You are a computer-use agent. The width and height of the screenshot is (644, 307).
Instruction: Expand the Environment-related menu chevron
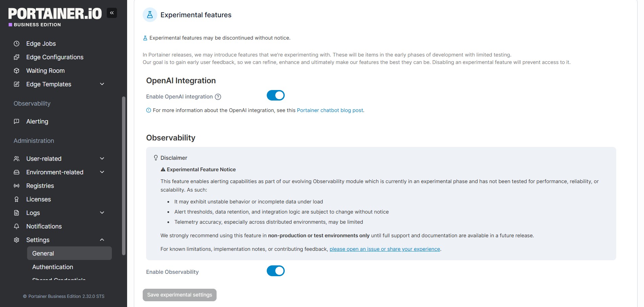(102, 172)
